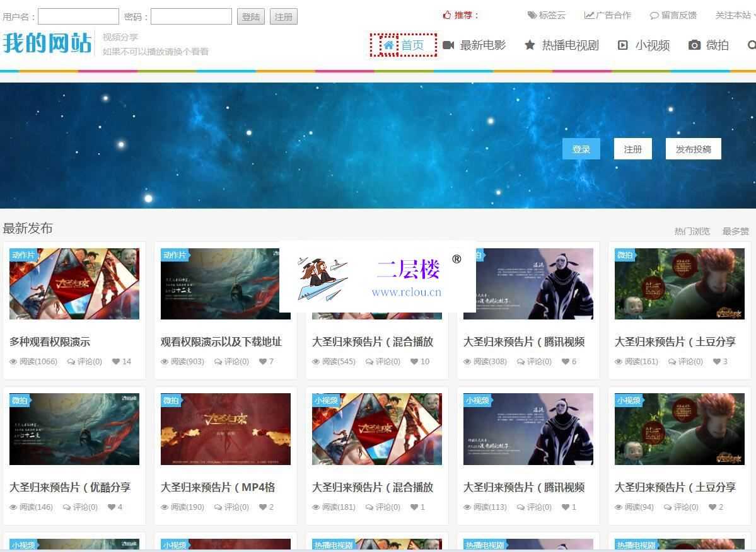This screenshot has height=552, width=756.
Task: Click the chart icon next to 广告合作
Action: pos(589,15)
